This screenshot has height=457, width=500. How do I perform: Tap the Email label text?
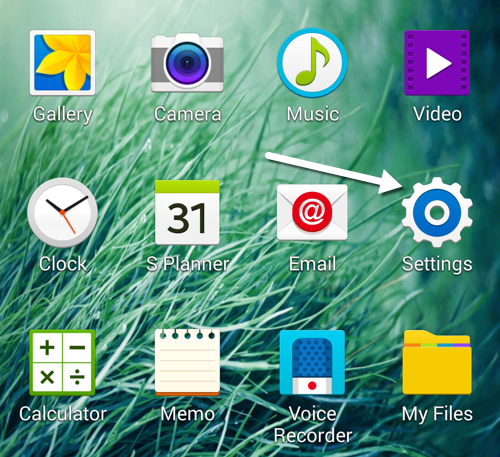pos(312,264)
